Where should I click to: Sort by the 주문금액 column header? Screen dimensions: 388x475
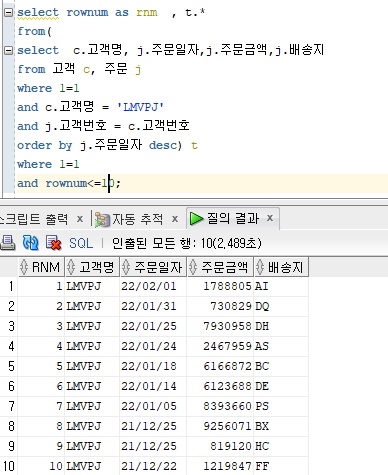(220, 267)
